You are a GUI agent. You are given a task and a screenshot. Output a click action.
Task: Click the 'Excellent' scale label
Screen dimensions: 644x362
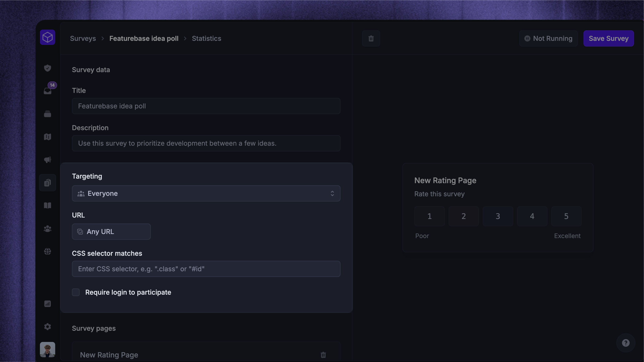[568, 236]
